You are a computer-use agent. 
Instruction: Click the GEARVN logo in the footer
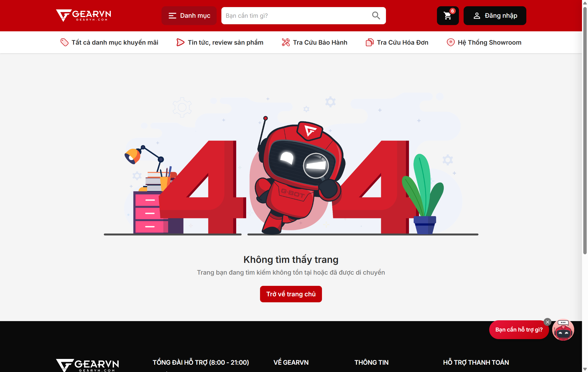(x=88, y=365)
